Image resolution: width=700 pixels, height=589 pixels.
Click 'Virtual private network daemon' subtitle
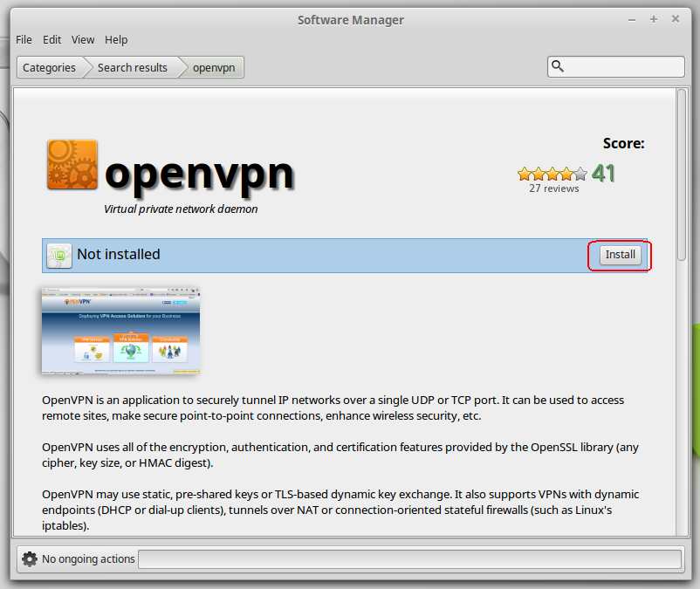click(x=181, y=209)
